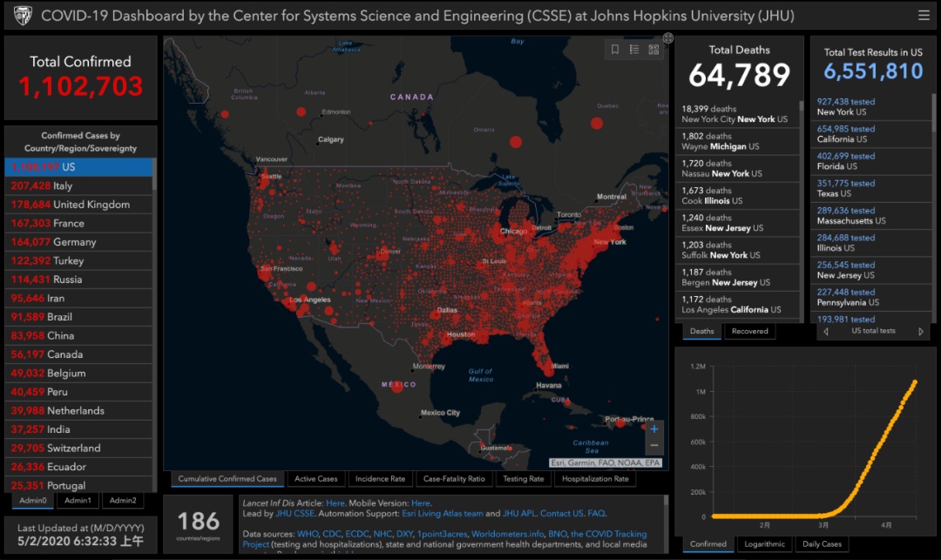Image resolution: width=941 pixels, height=560 pixels.
Task: Switch chart to Logarithmic scale
Action: pyautogui.click(x=764, y=544)
